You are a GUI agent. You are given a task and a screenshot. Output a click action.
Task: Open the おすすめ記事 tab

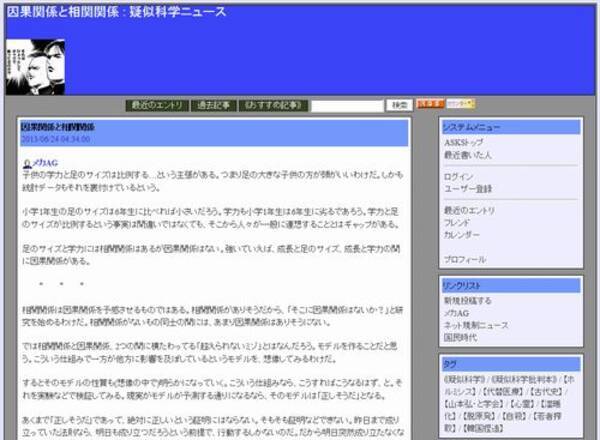click(x=271, y=105)
